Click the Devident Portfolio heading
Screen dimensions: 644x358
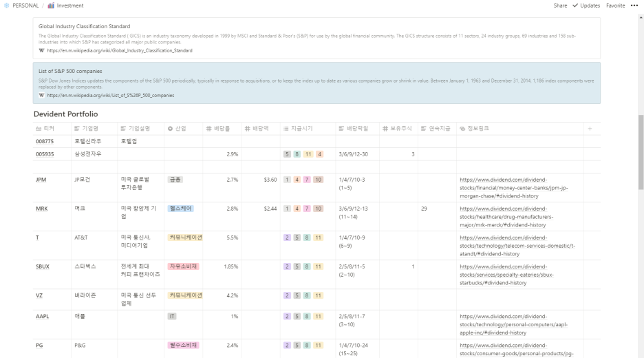(x=66, y=114)
